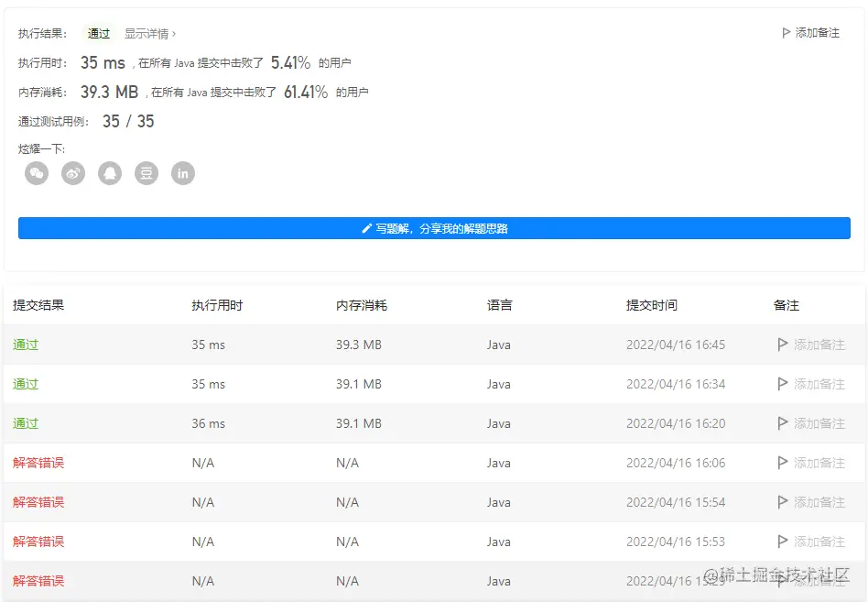Share result via QQ icon
Screen dimensions: 868x602
click(x=110, y=173)
